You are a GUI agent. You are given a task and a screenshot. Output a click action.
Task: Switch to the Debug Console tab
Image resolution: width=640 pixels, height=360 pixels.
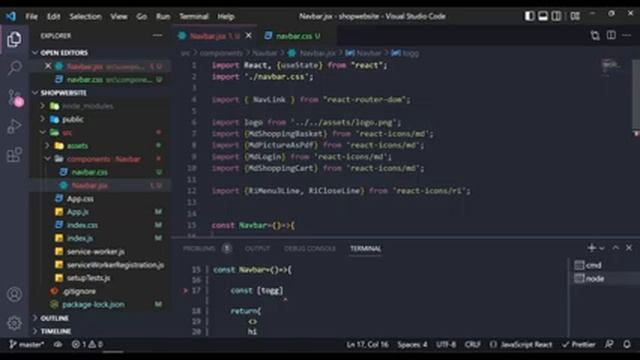point(310,248)
